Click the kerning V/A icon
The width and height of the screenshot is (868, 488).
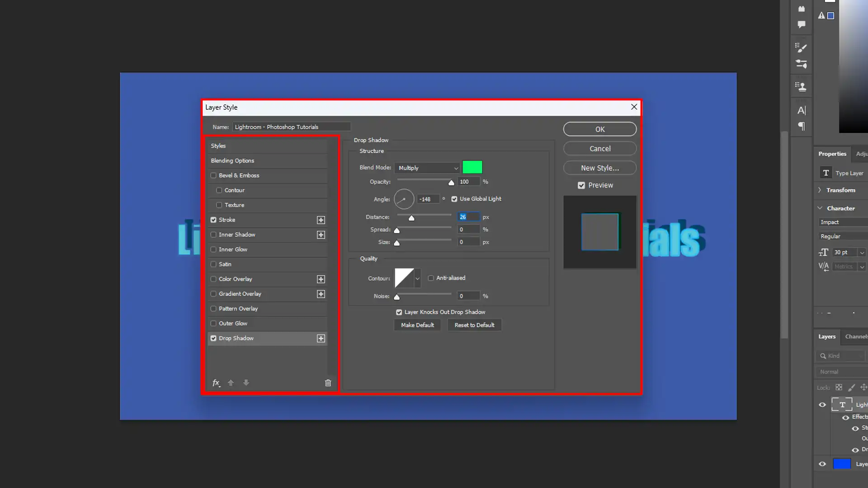pos(823,266)
